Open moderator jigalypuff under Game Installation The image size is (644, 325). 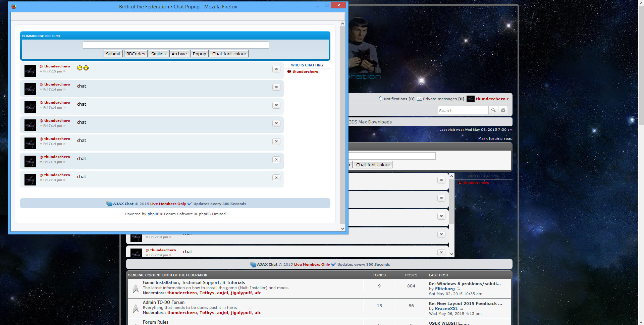click(x=241, y=293)
